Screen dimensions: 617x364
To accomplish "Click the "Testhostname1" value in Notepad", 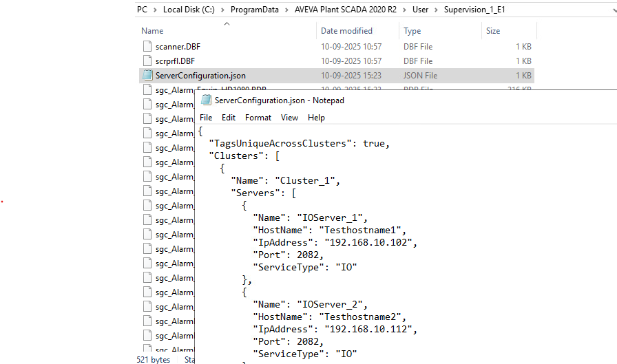I will (360, 230).
